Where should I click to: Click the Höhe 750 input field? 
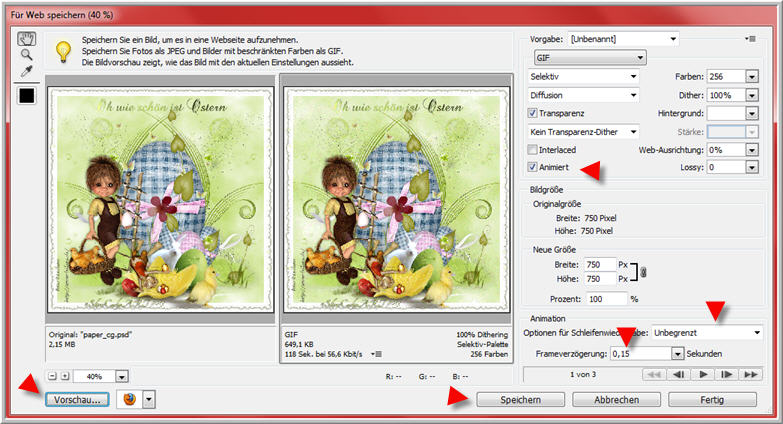pyautogui.click(x=600, y=279)
